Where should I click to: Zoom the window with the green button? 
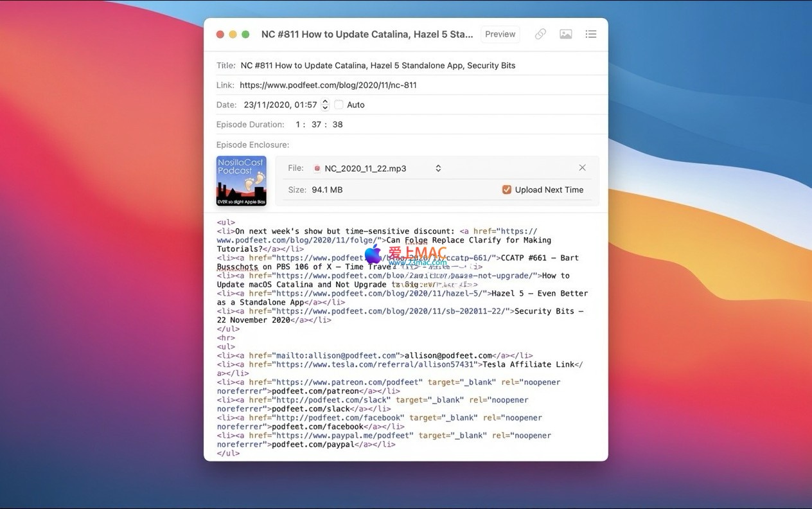point(245,34)
